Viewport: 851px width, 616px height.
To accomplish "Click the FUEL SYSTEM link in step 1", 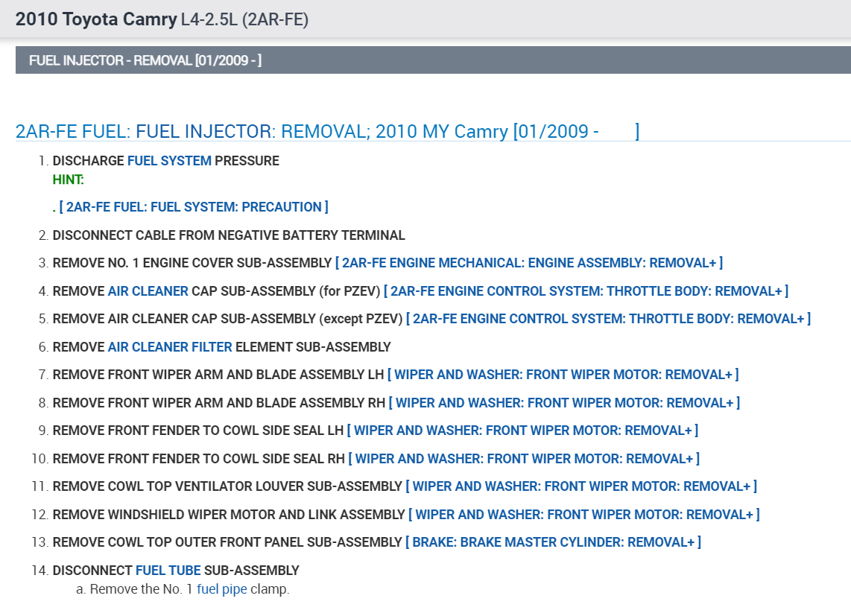I will point(169,161).
